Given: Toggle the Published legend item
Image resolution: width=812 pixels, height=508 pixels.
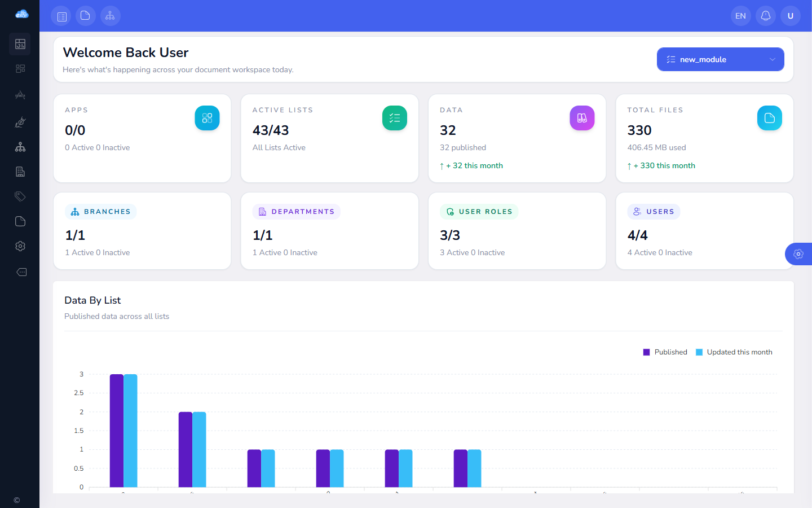Looking at the screenshot, I should (x=665, y=352).
